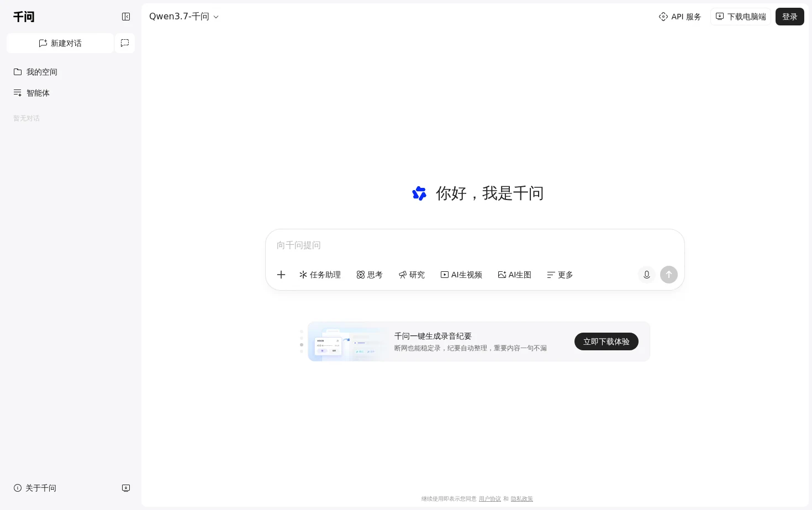Click the 录音纪要 banner thumbnail
The image size is (812, 510).
349,341
